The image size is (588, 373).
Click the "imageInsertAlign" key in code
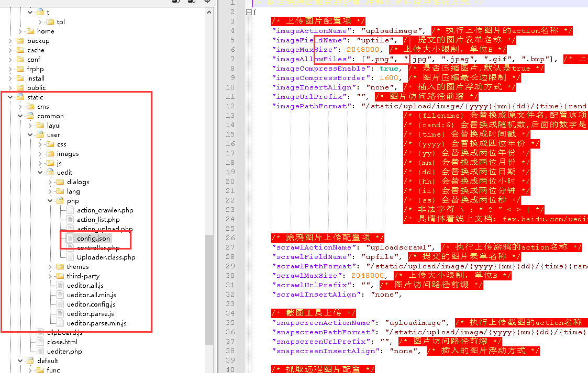click(x=314, y=87)
